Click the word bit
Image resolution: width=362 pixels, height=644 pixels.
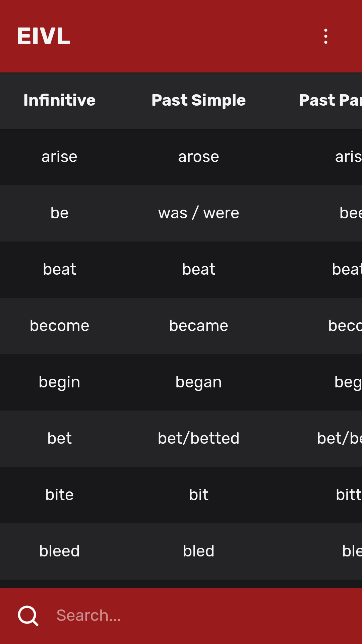(198, 495)
